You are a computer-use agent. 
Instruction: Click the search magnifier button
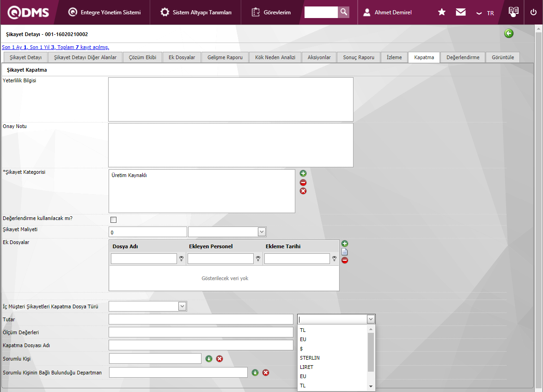coord(343,12)
